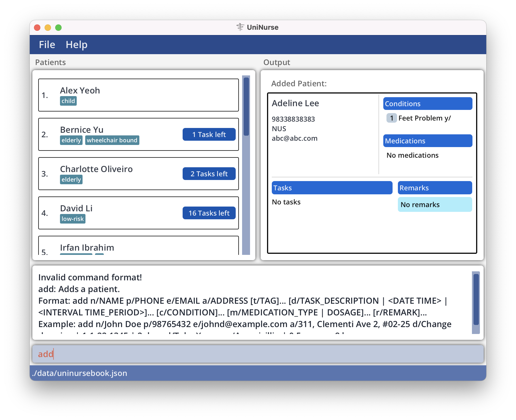
Task: Click the green window zoom button
Action: point(58,28)
